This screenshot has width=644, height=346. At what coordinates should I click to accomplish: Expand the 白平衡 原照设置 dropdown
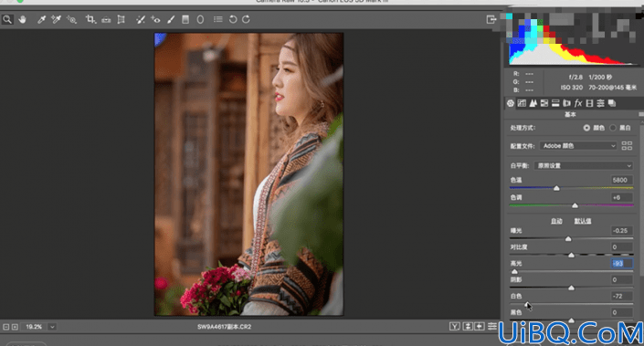(583, 165)
